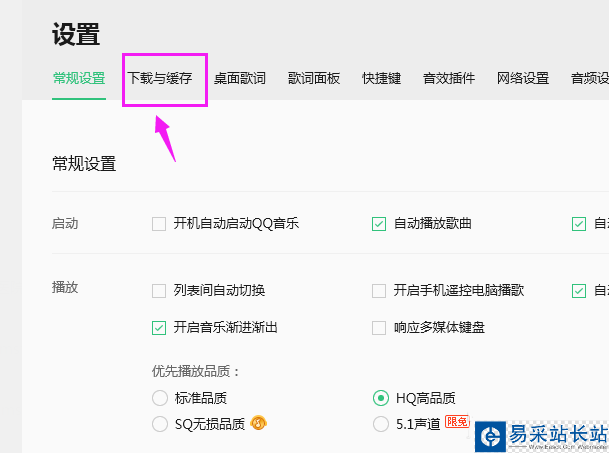Select the 标准品质 radio button
The height and width of the screenshot is (453, 609).
(159, 398)
